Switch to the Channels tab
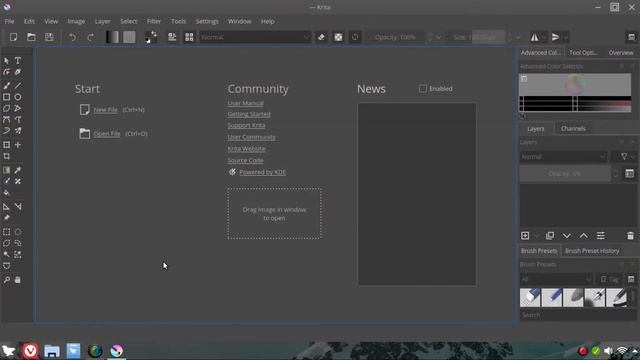This screenshot has height=360, width=640. click(573, 129)
